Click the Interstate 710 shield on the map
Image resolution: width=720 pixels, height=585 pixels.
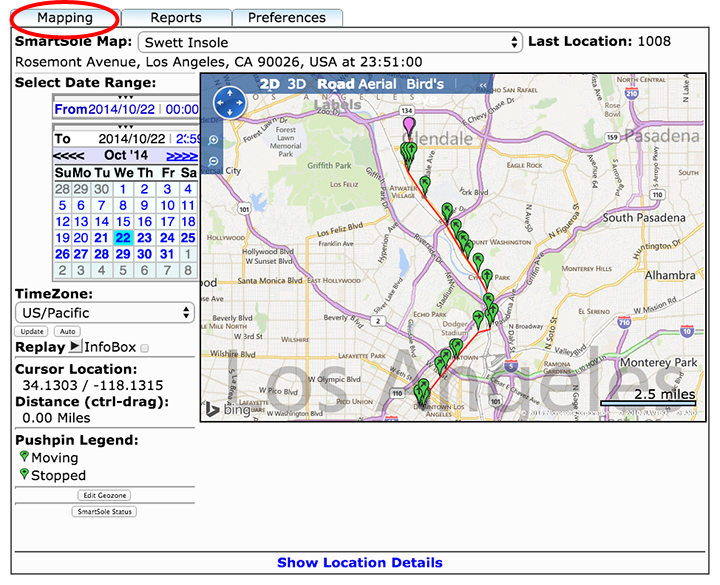pos(624,322)
